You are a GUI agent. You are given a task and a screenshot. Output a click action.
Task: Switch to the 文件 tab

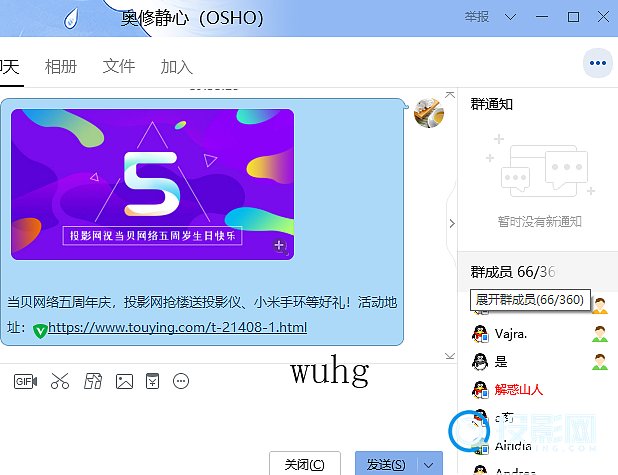[119, 66]
